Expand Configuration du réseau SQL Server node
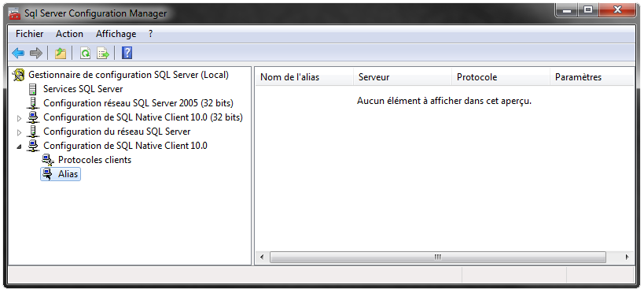 (19, 132)
